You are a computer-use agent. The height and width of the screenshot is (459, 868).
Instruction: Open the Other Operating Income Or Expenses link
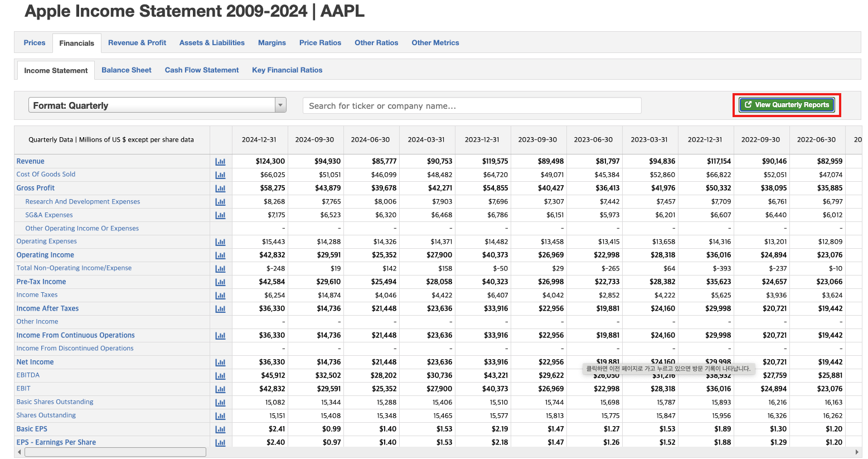pos(82,228)
